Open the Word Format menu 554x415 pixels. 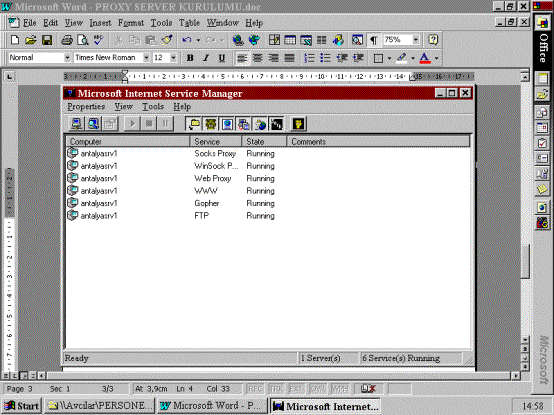[131, 23]
